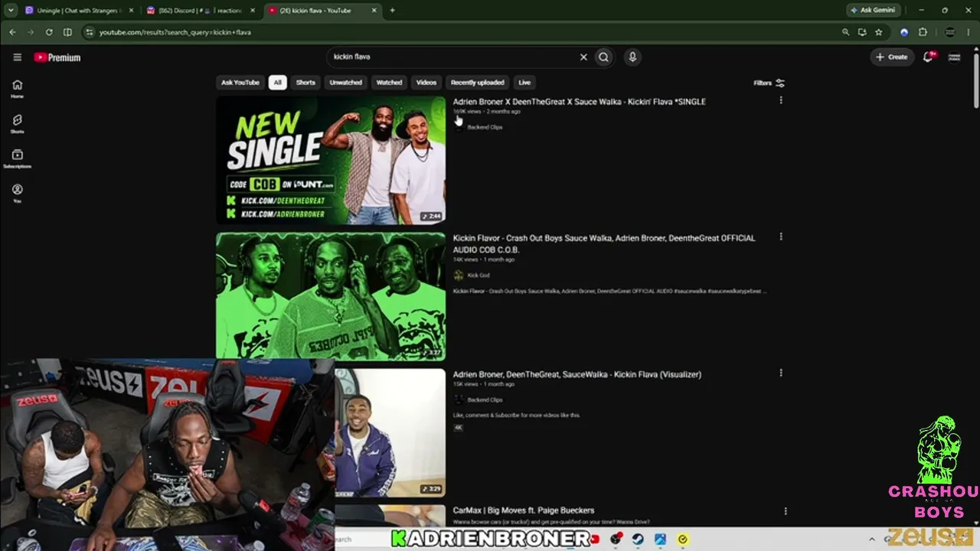Open more options for the CarMax ad

point(786,510)
